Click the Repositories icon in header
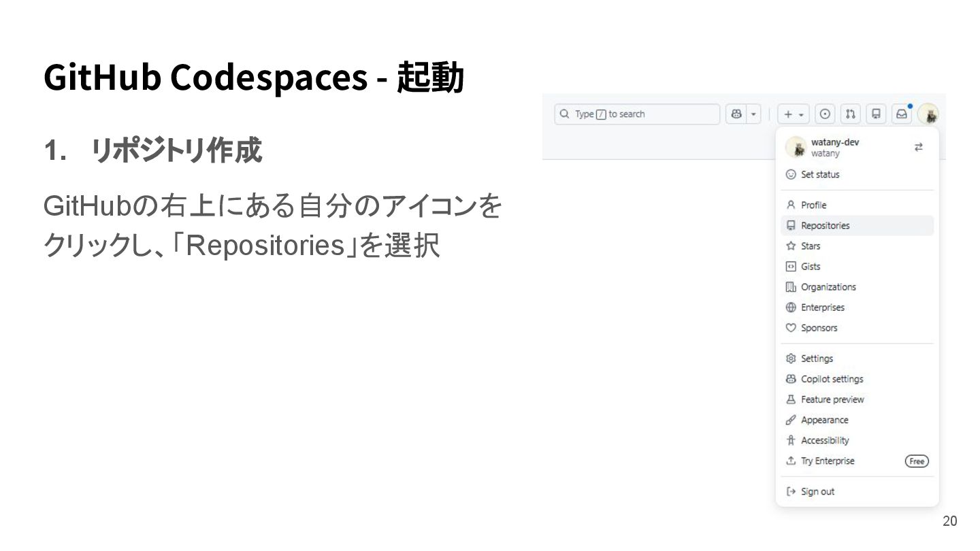This screenshot has height=551, width=980. 876,114
